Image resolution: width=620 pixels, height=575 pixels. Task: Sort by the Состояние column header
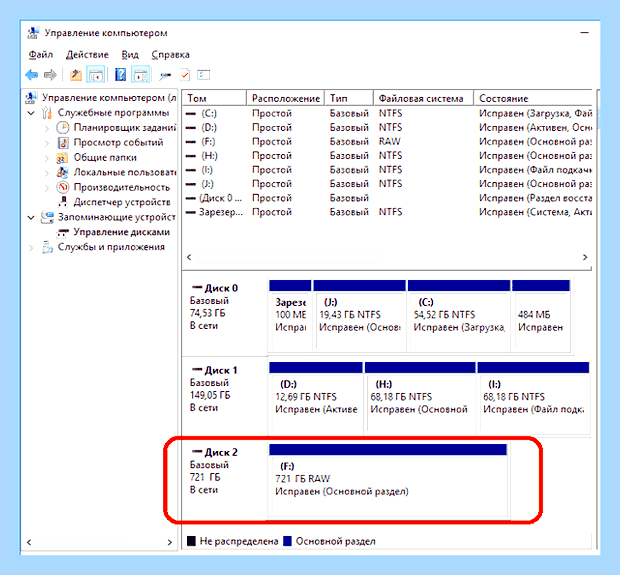coord(533,98)
